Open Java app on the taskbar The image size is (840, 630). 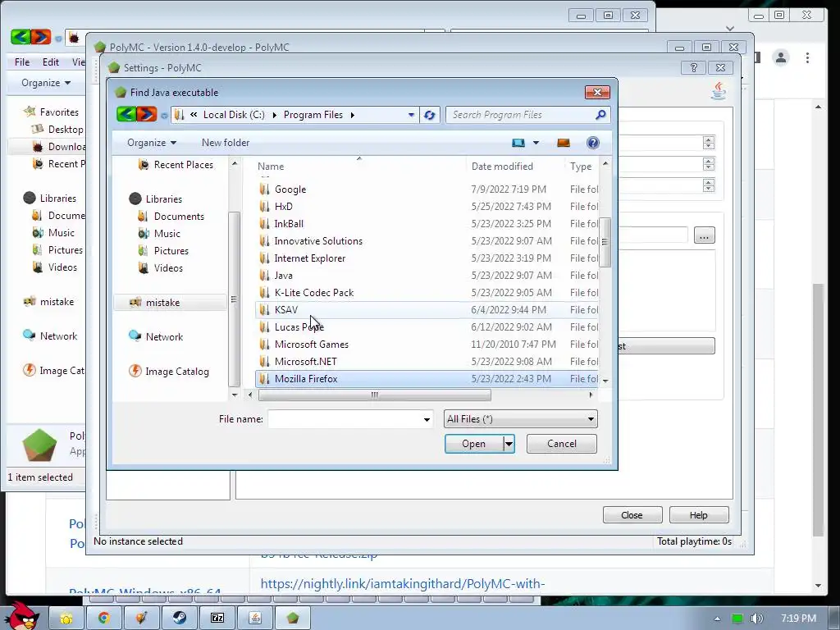255,618
